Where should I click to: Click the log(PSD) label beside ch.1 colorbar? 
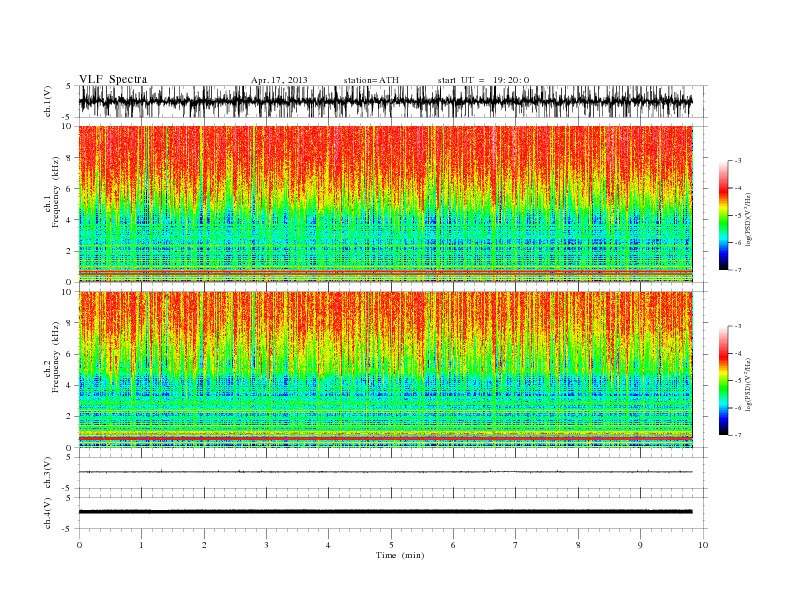(x=748, y=220)
